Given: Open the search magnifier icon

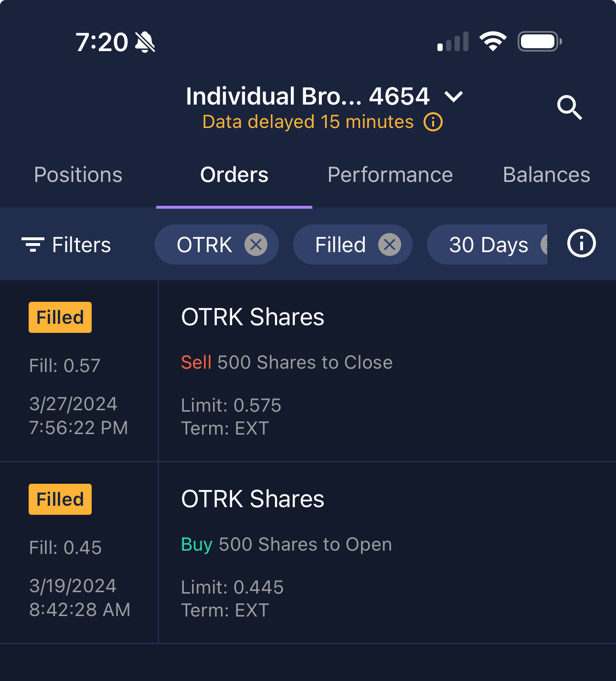Looking at the screenshot, I should click(570, 107).
